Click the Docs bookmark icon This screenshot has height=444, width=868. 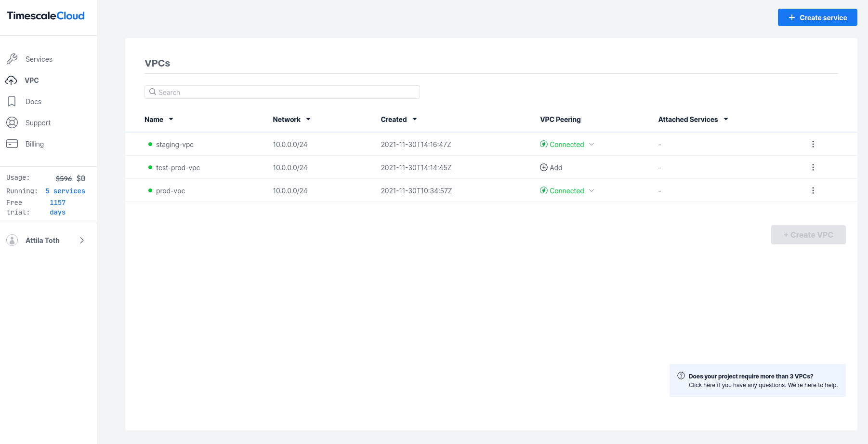click(12, 101)
